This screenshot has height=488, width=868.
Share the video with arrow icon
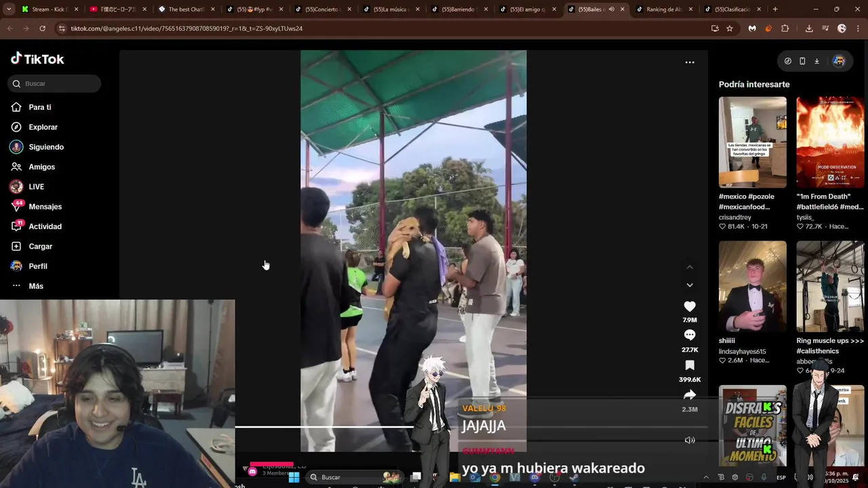point(690,394)
